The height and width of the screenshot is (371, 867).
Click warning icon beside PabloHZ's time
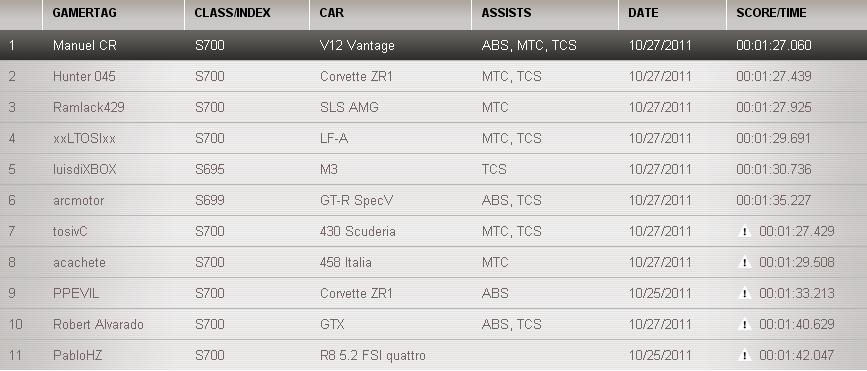pos(745,356)
